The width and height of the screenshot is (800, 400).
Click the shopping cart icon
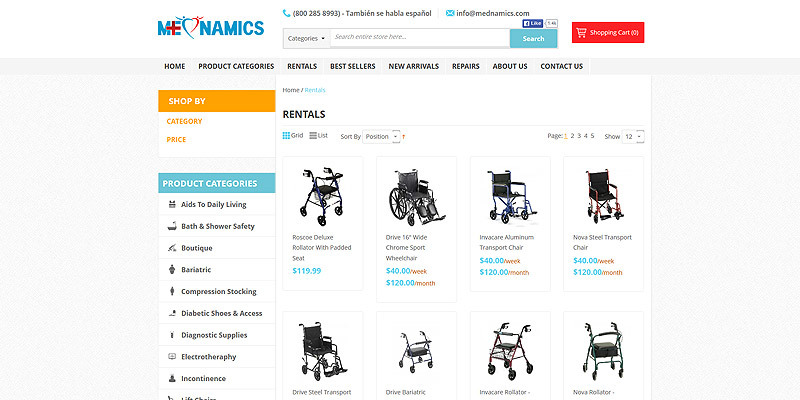pyautogui.click(x=581, y=33)
